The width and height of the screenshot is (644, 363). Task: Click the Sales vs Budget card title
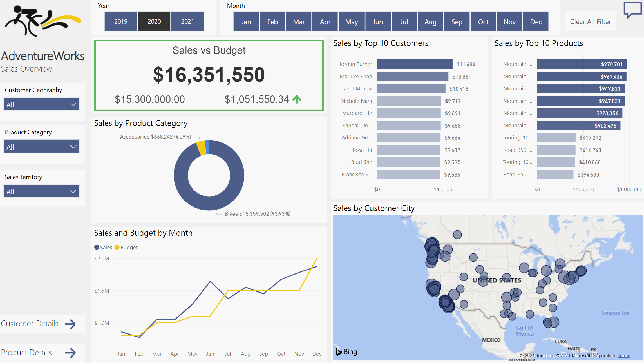pyautogui.click(x=209, y=50)
